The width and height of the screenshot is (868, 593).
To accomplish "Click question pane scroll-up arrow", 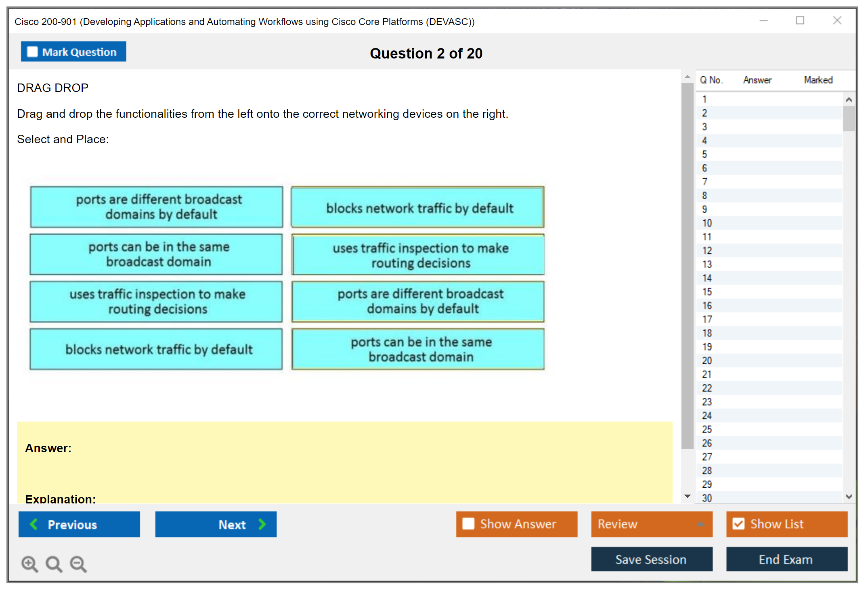I will pyautogui.click(x=687, y=77).
